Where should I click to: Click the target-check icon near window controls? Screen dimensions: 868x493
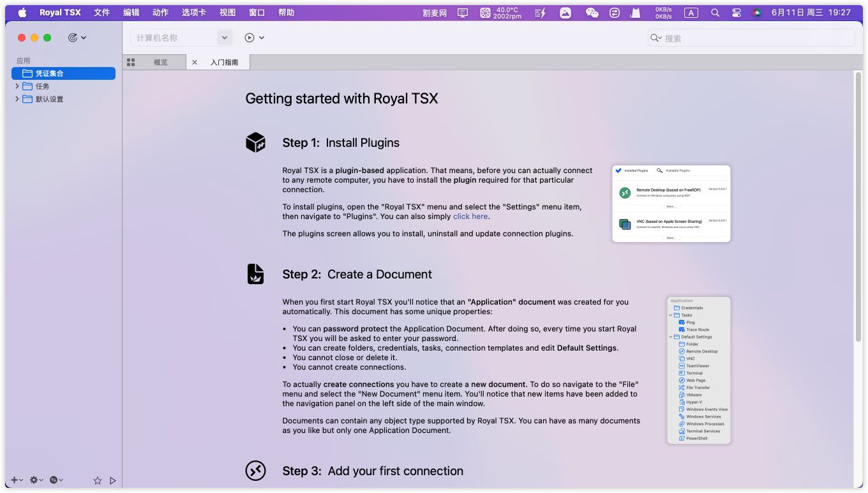pyautogui.click(x=73, y=38)
